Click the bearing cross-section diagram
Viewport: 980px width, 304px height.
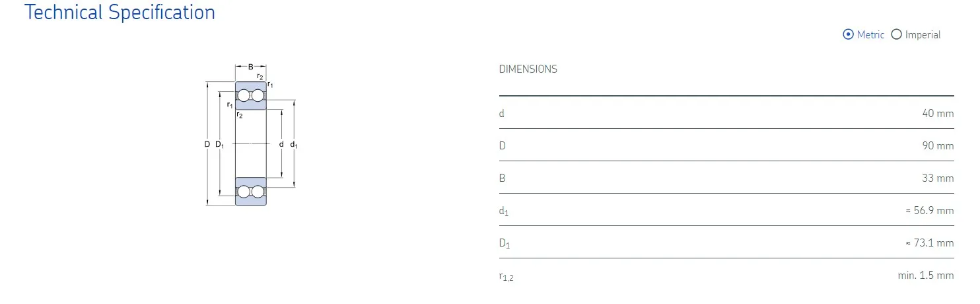pos(251,143)
